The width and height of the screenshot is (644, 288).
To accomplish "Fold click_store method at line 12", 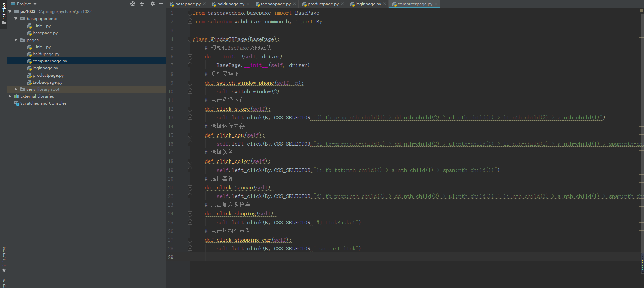I will (x=190, y=109).
